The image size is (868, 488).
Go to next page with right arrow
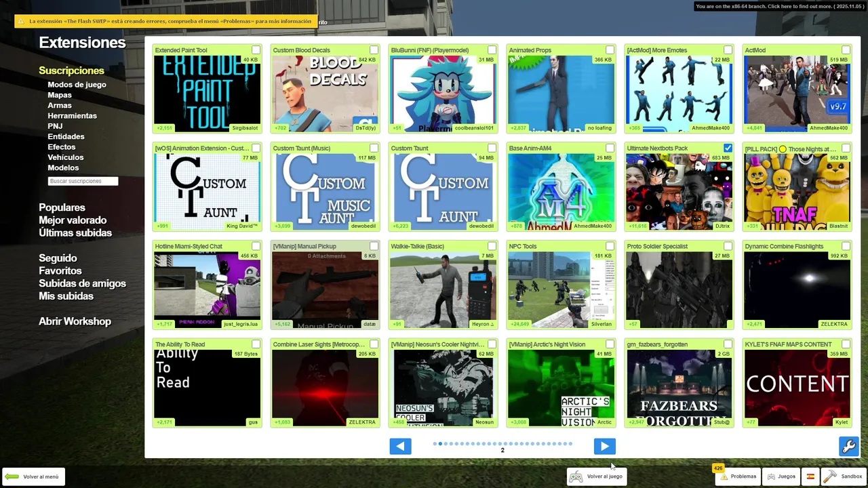pyautogui.click(x=604, y=446)
